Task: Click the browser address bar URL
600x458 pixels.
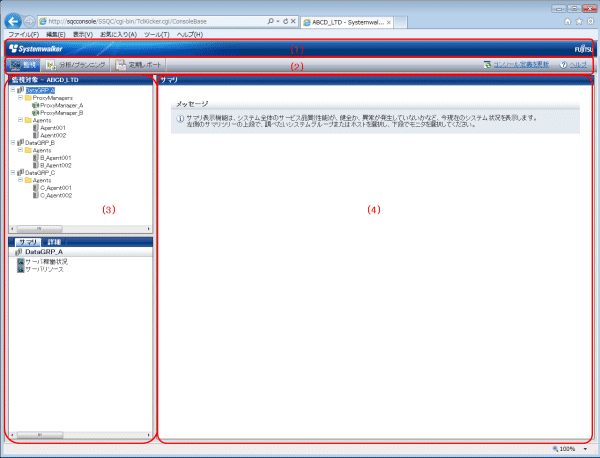Action: (127, 21)
